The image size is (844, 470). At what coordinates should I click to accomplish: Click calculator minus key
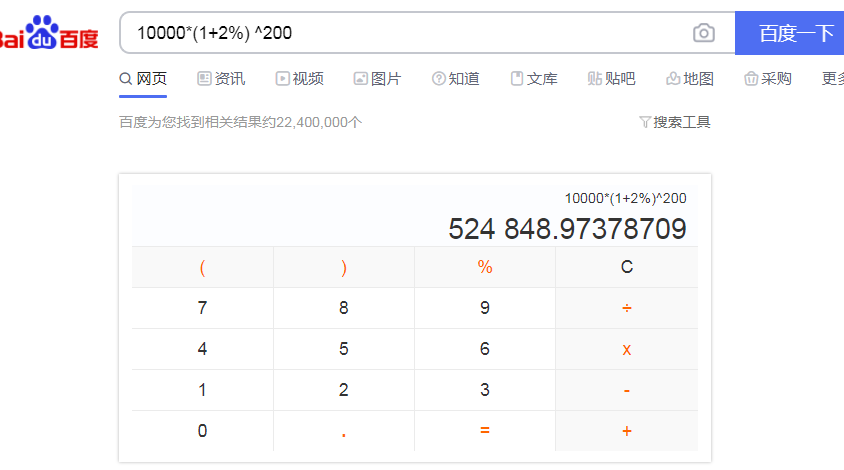tap(627, 390)
